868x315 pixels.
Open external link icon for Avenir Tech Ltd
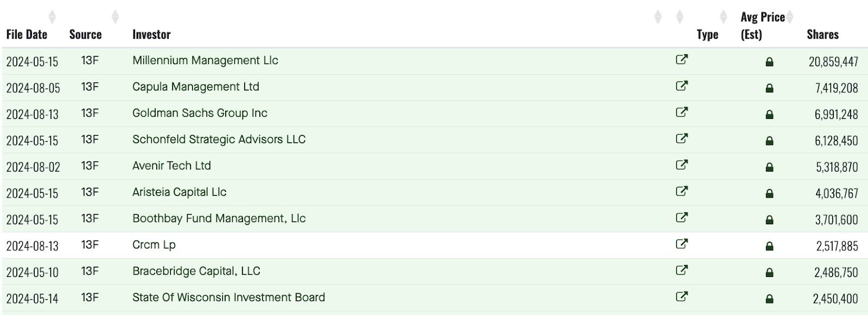(x=682, y=165)
